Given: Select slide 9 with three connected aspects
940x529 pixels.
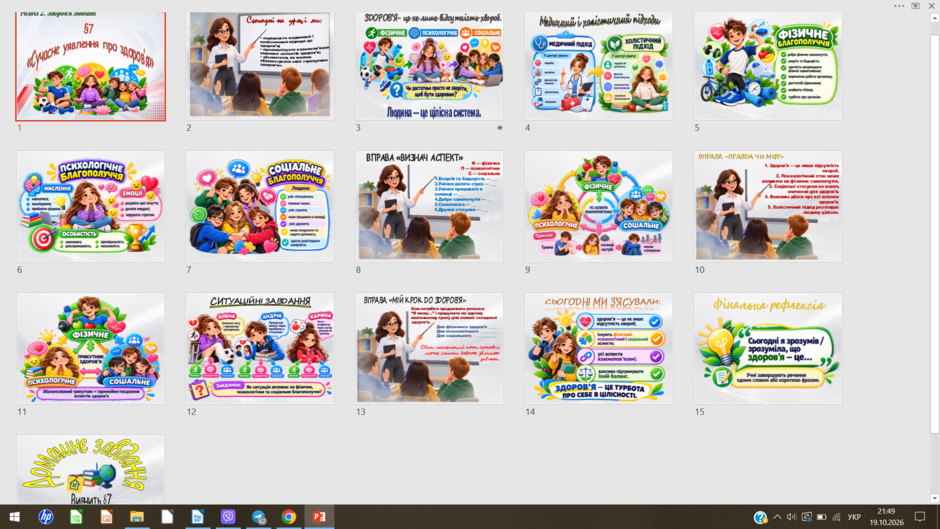Looking at the screenshot, I should coord(598,206).
